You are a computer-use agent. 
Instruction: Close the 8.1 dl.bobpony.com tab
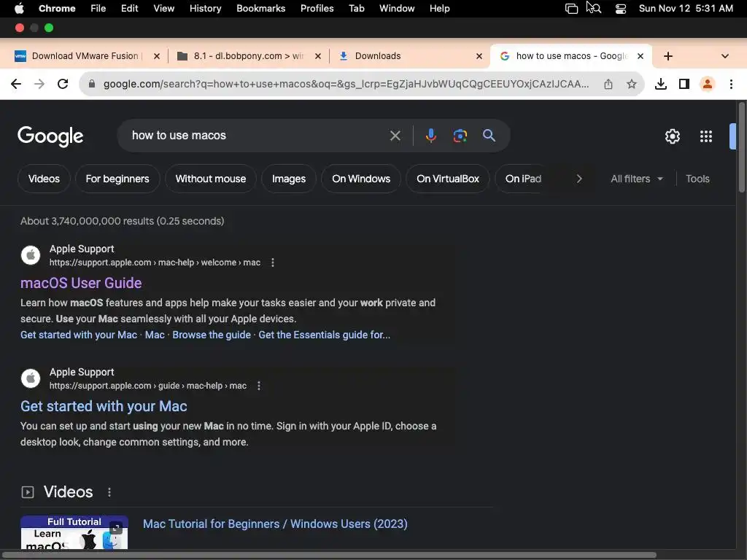[x=318, y=56]
